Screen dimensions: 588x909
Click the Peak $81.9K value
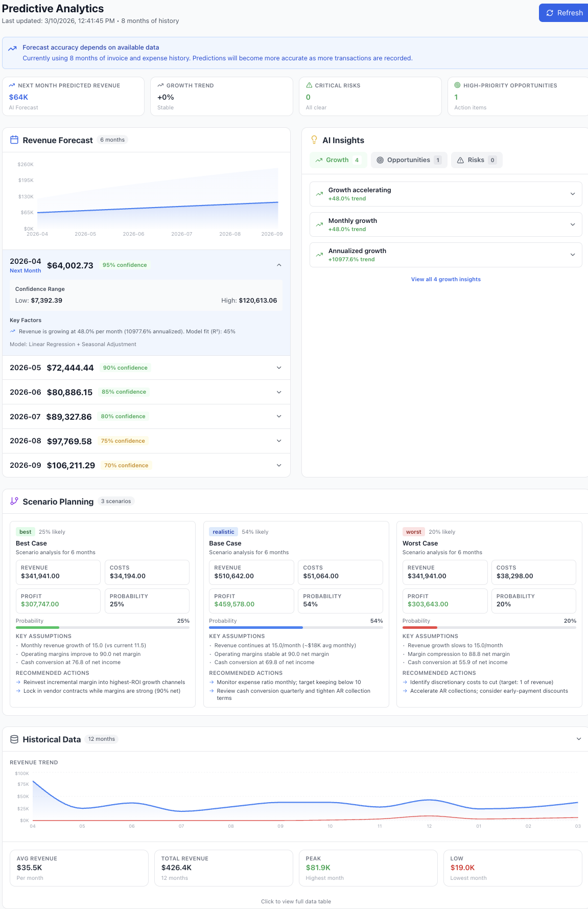(x=318, y=868)
